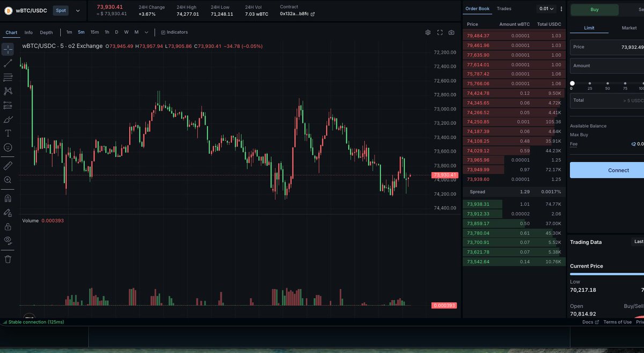Activate the zoom in tool
This screenshot has width=644, height=353.
(x=8, y=179)
